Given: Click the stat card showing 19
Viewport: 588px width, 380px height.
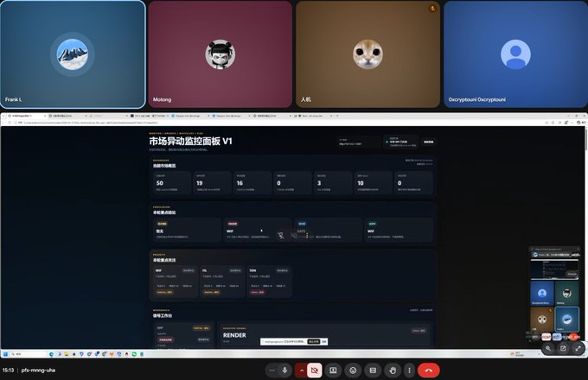Looking at the screenshot, I should point(212,183).
